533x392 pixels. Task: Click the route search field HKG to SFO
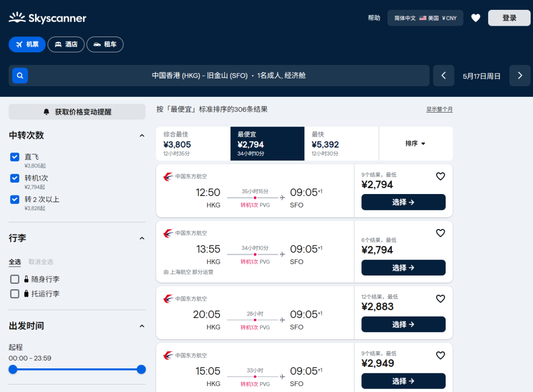[228, 76]
